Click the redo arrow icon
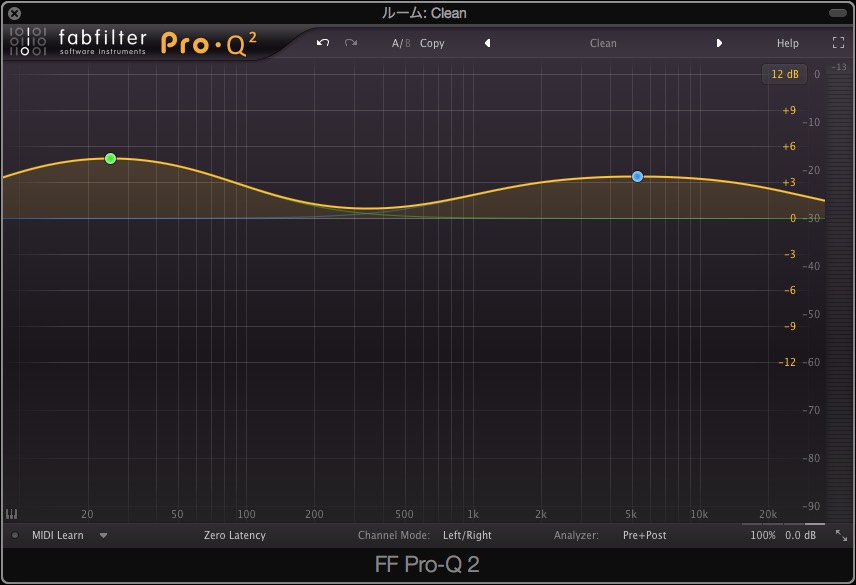 coord(350,43)
